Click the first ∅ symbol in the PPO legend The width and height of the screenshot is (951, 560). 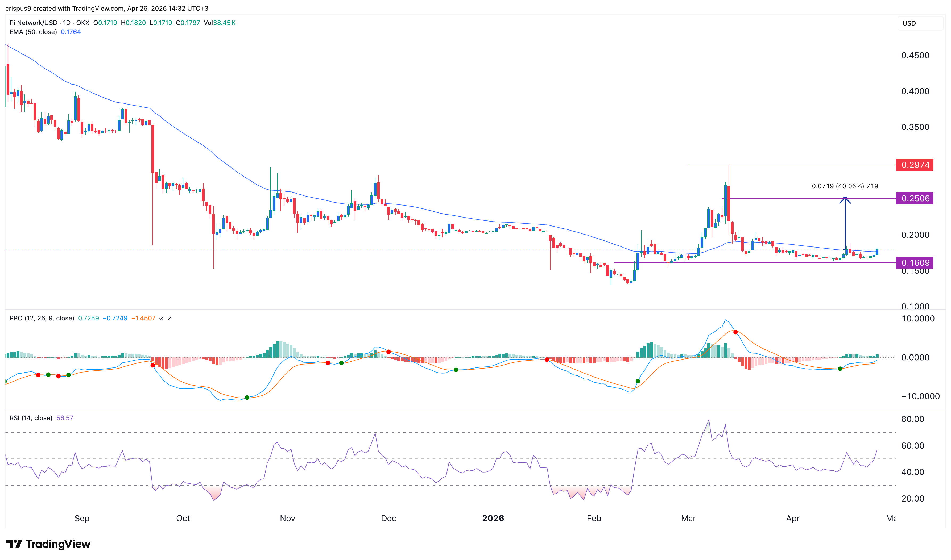pyautogui.click(x=161, y=319)
